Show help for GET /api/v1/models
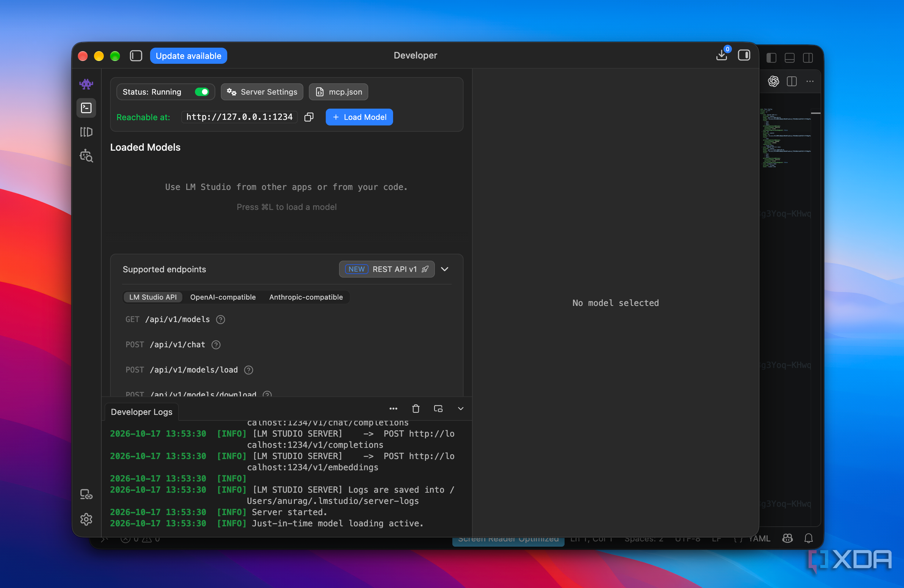The image size is (904, 588). pos(220,320)
